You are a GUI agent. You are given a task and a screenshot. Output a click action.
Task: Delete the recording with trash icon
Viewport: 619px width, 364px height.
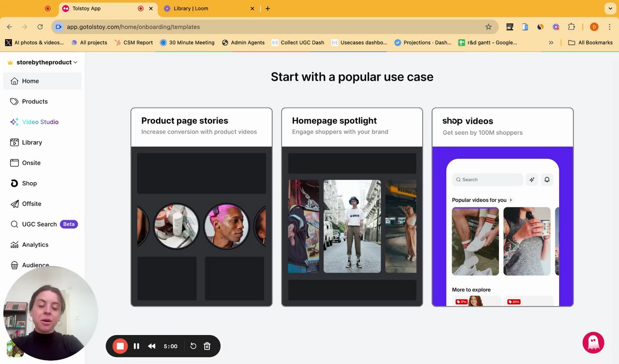207,346
